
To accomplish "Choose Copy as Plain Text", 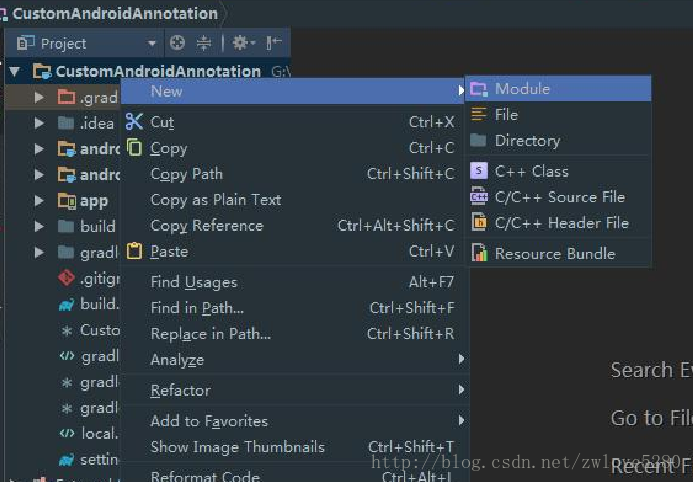I will tap(293, 200).
